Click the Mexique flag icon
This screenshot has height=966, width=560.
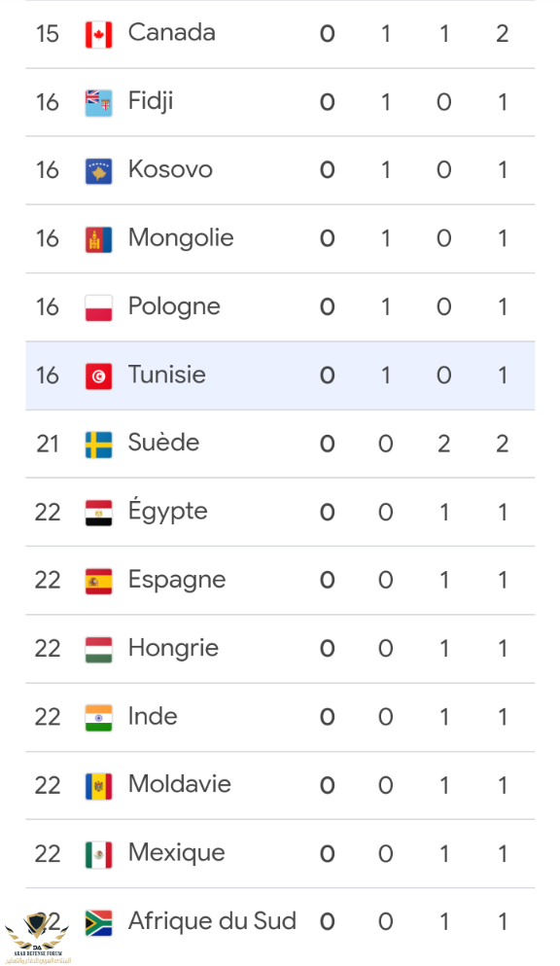(x=98, y=854)
